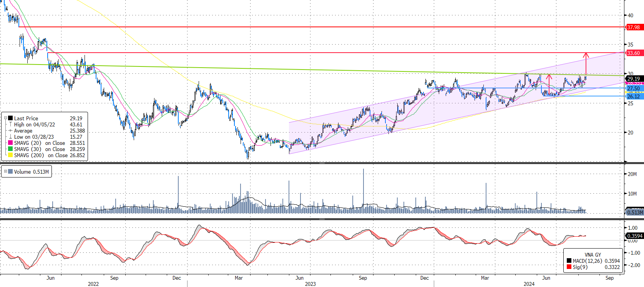This screenshot has height=287, width=644.
Task: Click the legend value 43.61
Action: (76, 124)
